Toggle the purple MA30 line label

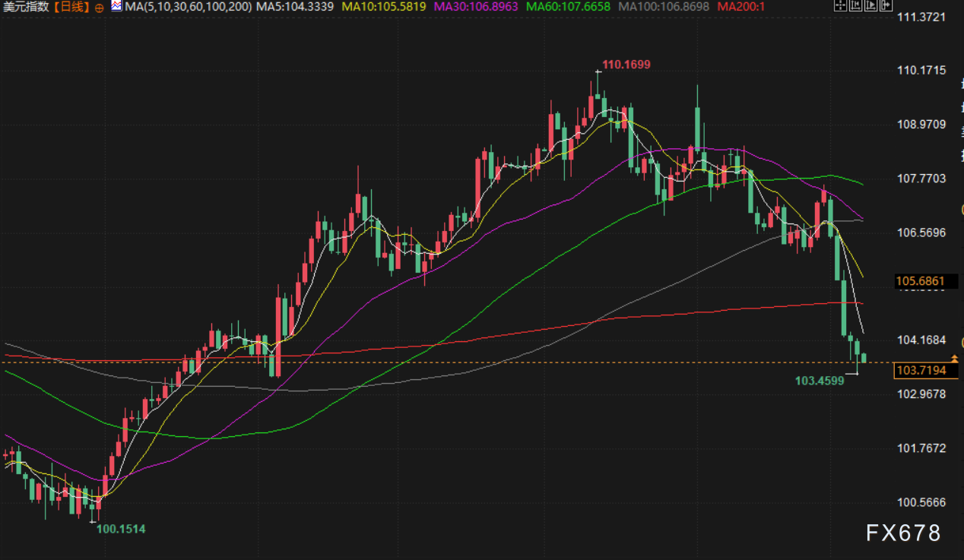[476, 7]
